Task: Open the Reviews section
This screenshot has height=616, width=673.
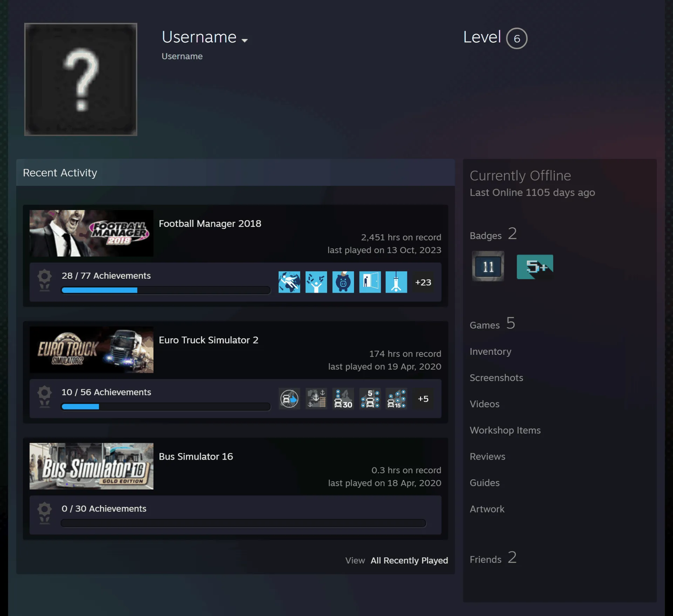Action: 488,456
